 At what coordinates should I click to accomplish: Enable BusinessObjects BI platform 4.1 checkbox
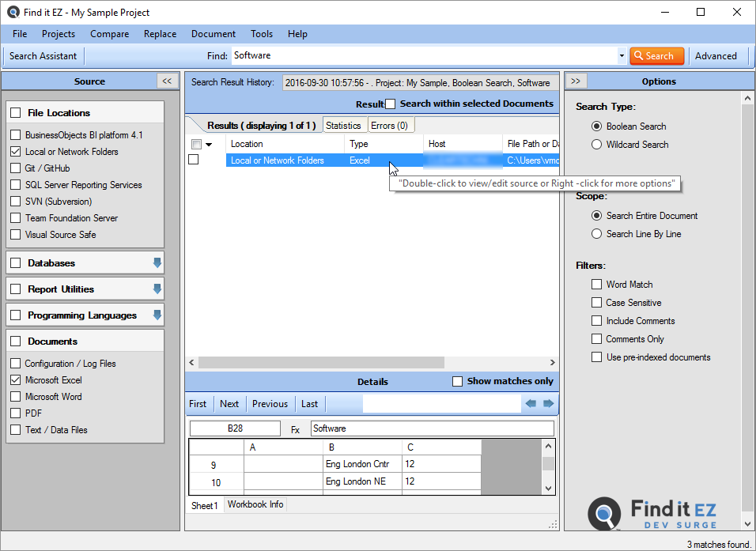16,135
